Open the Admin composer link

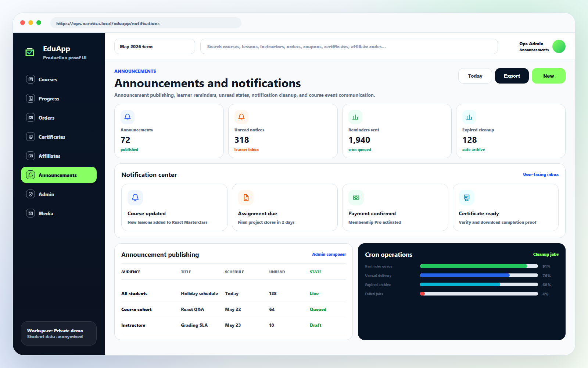click(329, 254)
